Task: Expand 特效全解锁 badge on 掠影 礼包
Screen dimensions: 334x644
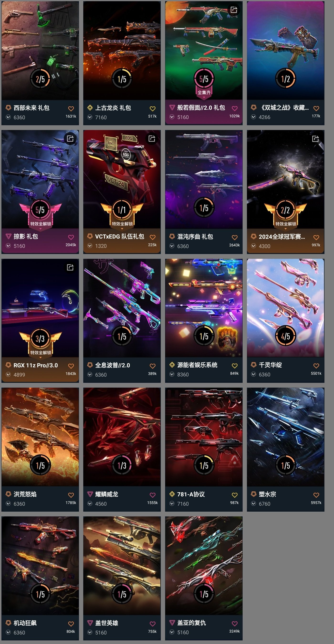Action: coord(41,224)
